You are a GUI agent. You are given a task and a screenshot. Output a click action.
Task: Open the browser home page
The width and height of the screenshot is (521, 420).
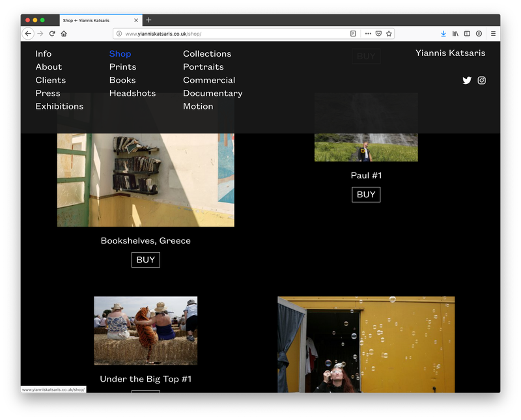[64, 34]
